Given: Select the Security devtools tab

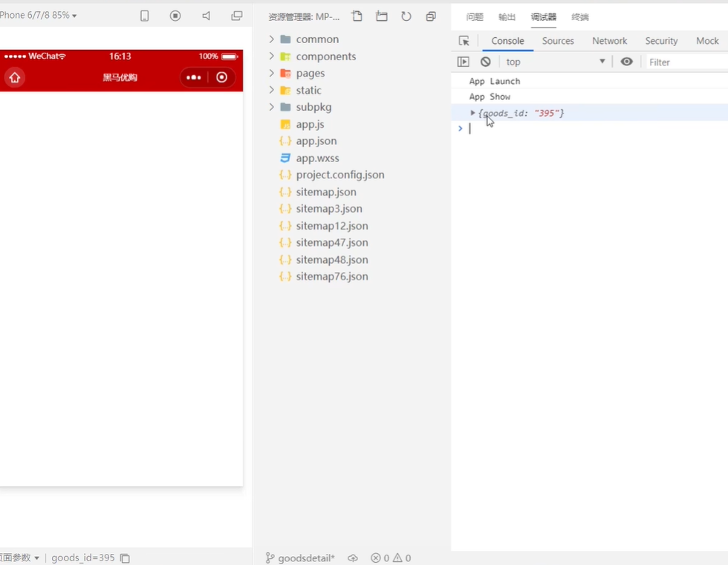Looking at the screenshot, I should [x=661, y=41].
